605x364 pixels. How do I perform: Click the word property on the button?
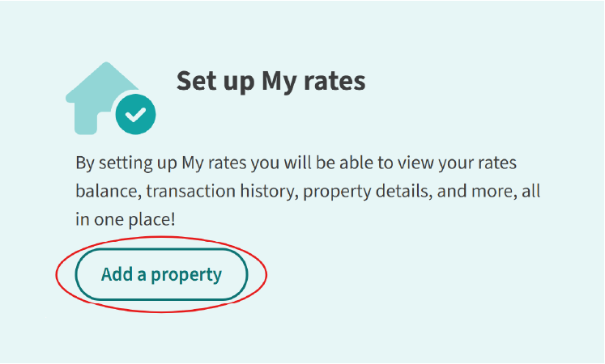tap(186, 276)
